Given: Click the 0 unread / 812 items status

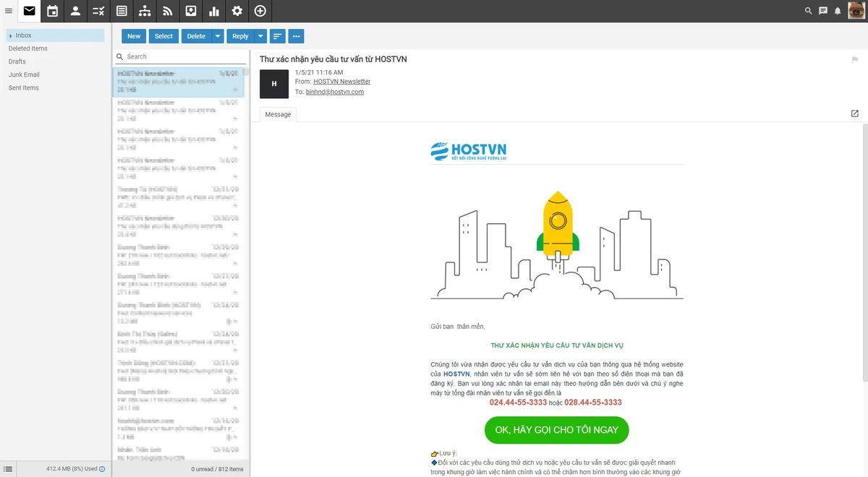Looking at the screenshot, I should [x=218, y=469].
